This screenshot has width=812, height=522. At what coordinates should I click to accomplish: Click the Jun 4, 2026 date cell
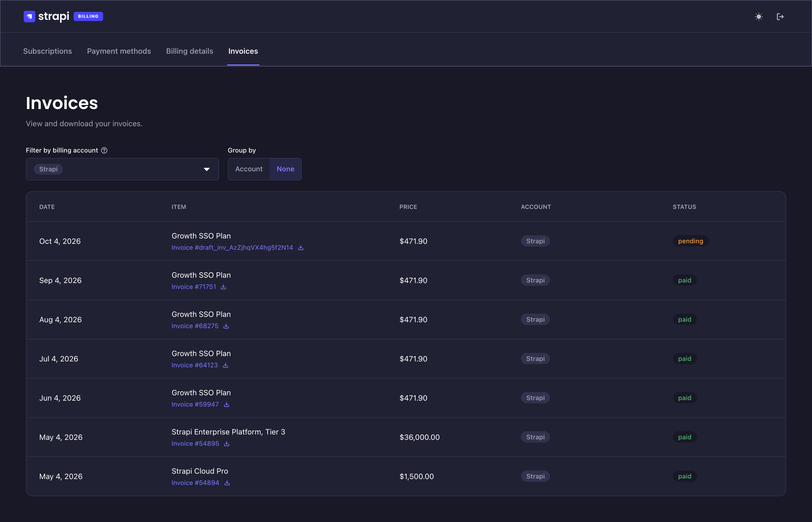click(60, 398)
